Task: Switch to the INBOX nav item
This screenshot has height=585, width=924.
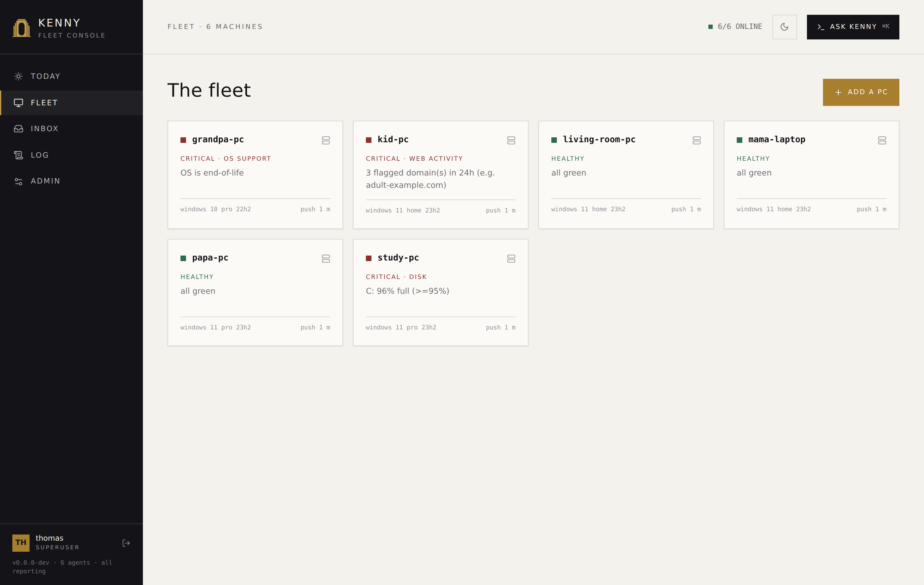Action: (71, 128)
